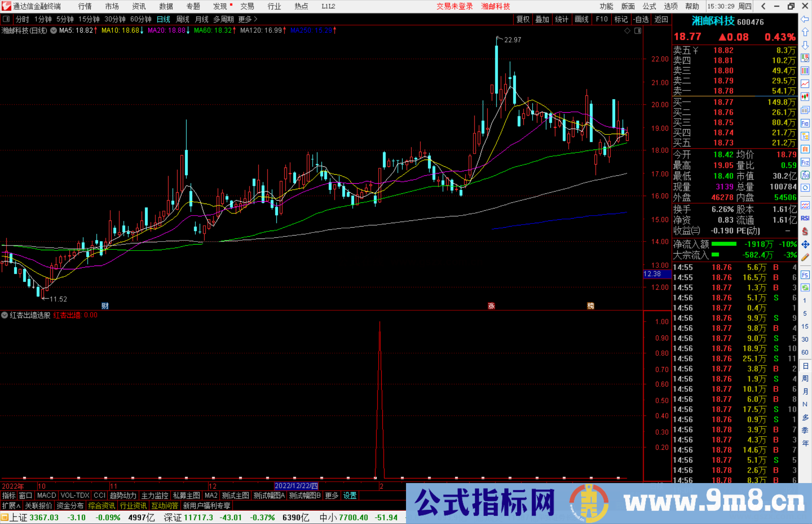
Task: Open the orange document report icon
Action: coord(805,149)
